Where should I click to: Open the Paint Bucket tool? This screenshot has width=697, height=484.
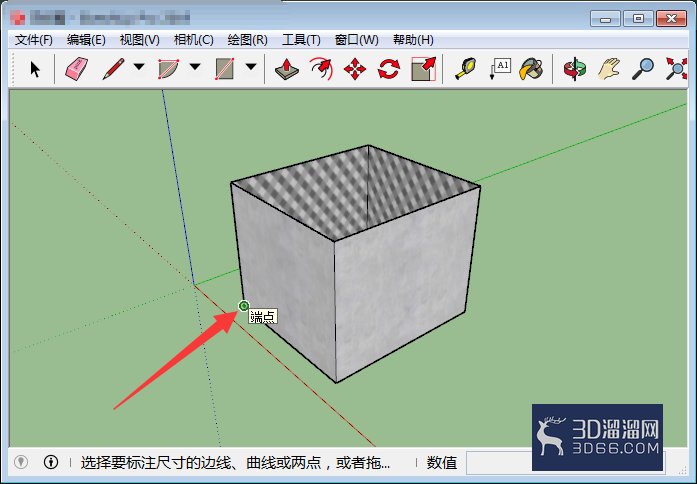pos(531,69)
